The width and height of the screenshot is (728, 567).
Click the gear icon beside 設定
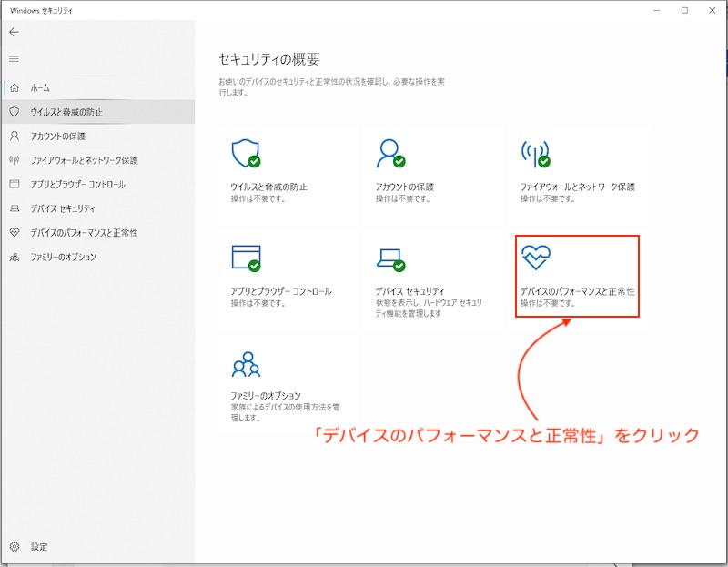[15, 547]
